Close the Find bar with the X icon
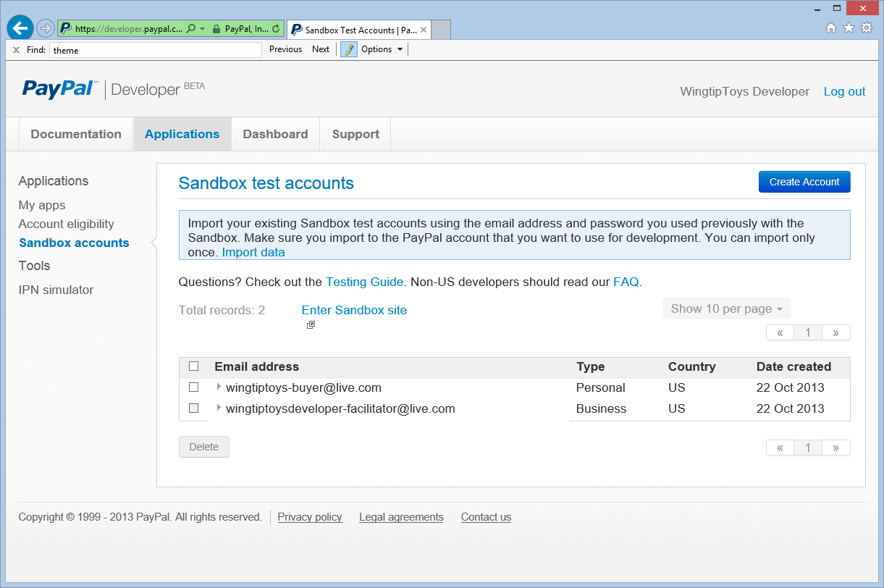Viewport: 884px width, 588px height. pos(17,49)
